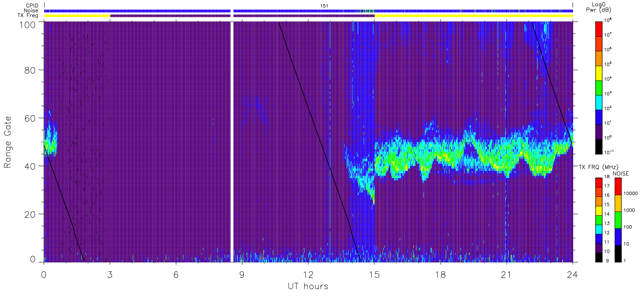This screenshot has width=644, height=297.
Task: Pick the Range Gate tick label "80"
Action: click(29, 71)
